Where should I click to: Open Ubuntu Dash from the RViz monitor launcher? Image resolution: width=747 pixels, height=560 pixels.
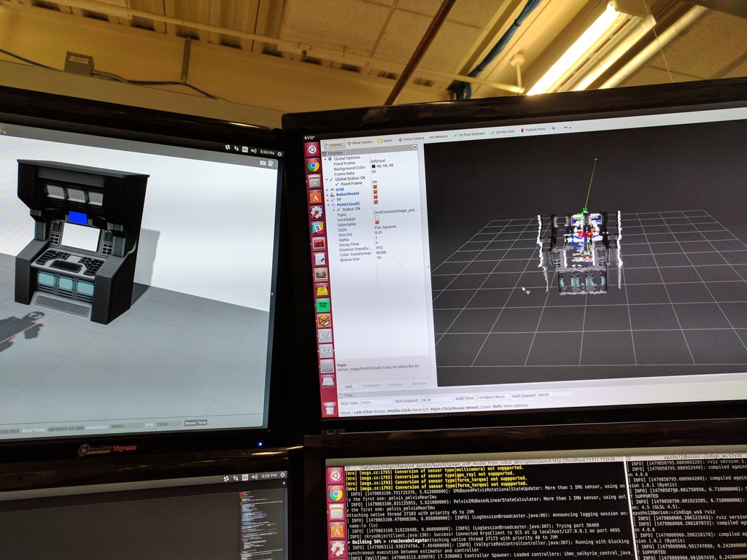(x=312, y=149)
